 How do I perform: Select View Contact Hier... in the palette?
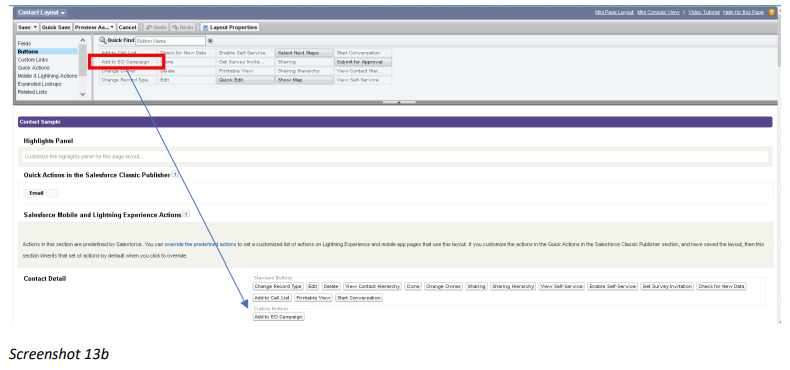coord(363,71)
